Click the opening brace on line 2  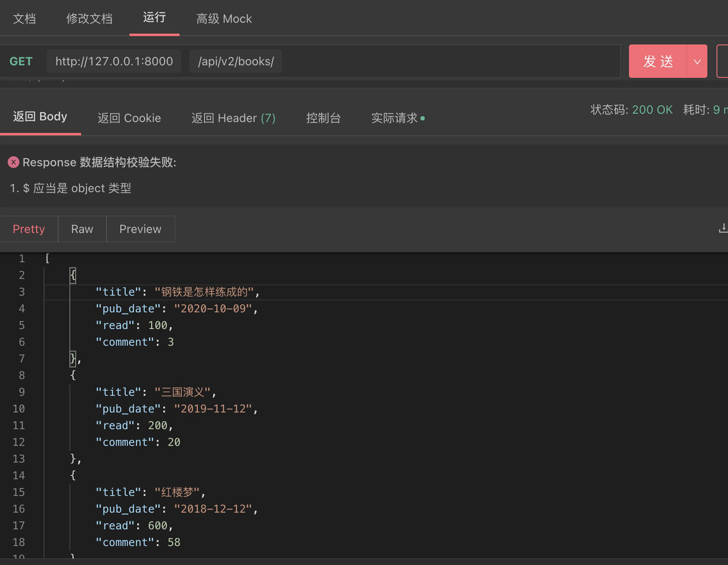(73, 275)
